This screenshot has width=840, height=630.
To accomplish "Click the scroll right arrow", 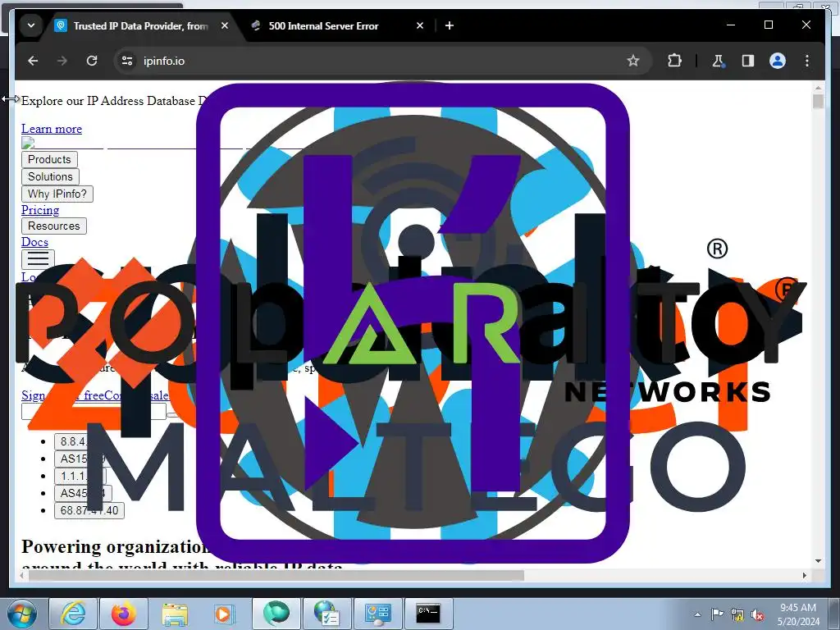I will (804, 575).
